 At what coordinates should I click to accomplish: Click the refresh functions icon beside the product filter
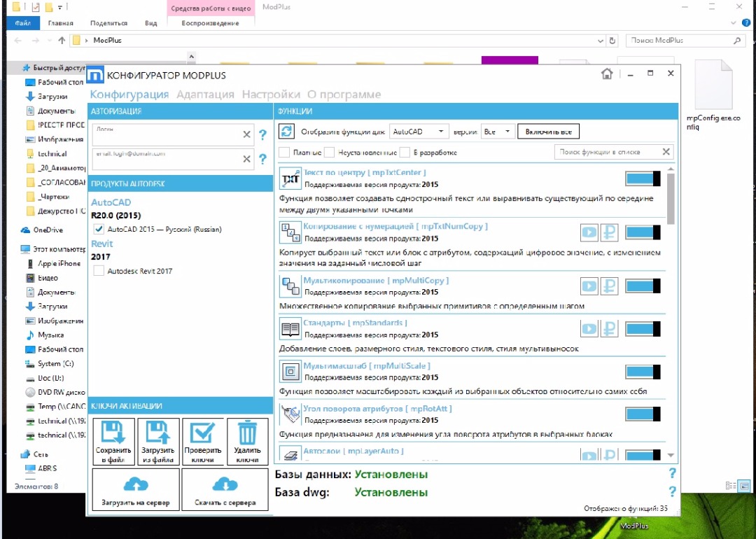[x=286, y=131]
